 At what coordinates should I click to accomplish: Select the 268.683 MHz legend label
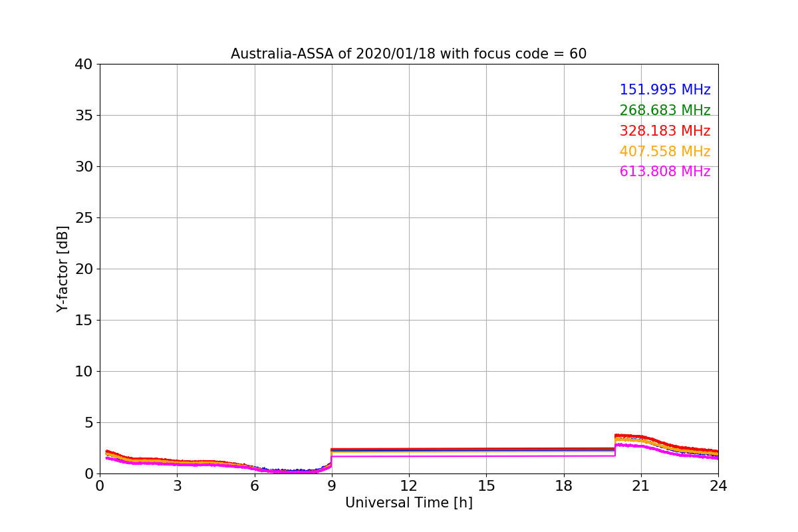(665, 110)
